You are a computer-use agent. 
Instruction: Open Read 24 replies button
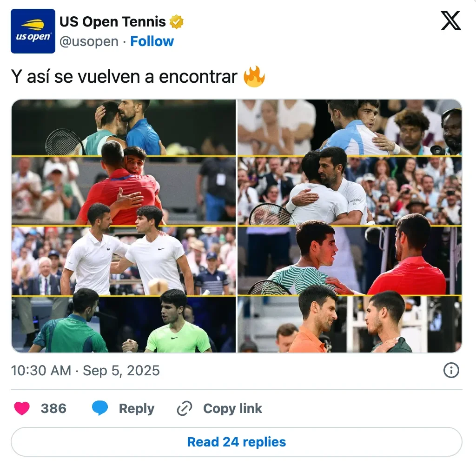237,442
